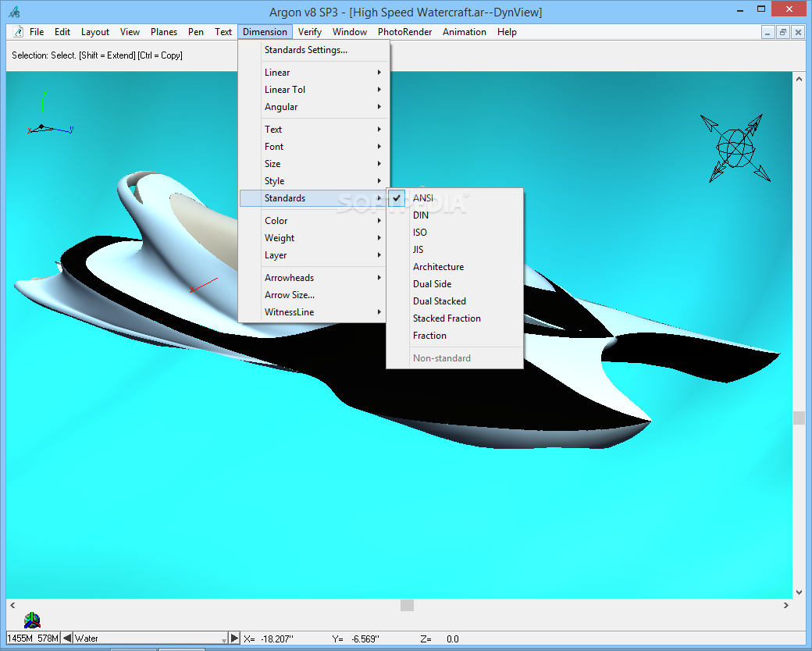Expand the Angular submenu
This screenshot has width=812, height=651.
click(313, 107)
